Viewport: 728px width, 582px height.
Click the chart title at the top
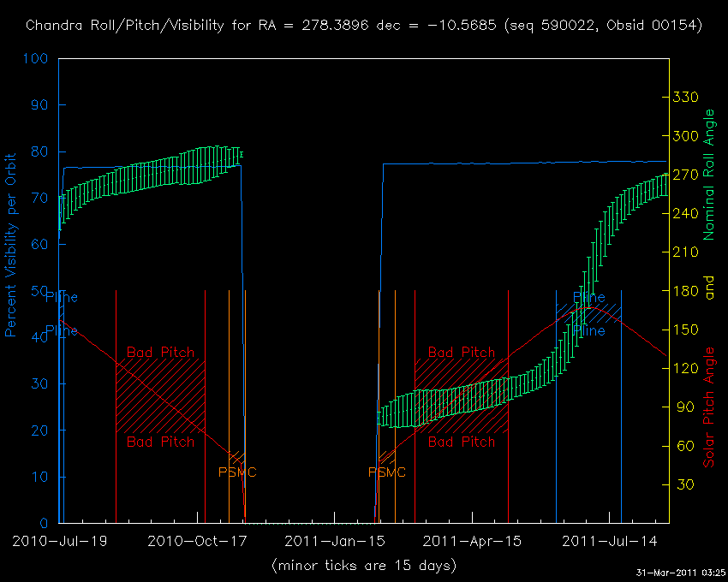(364, 25)
